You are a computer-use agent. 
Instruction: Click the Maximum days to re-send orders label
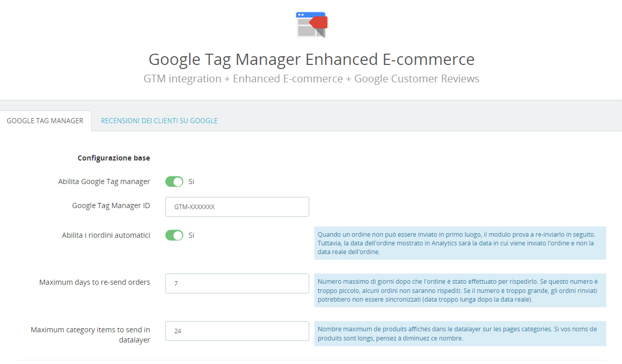coord(95,282)
